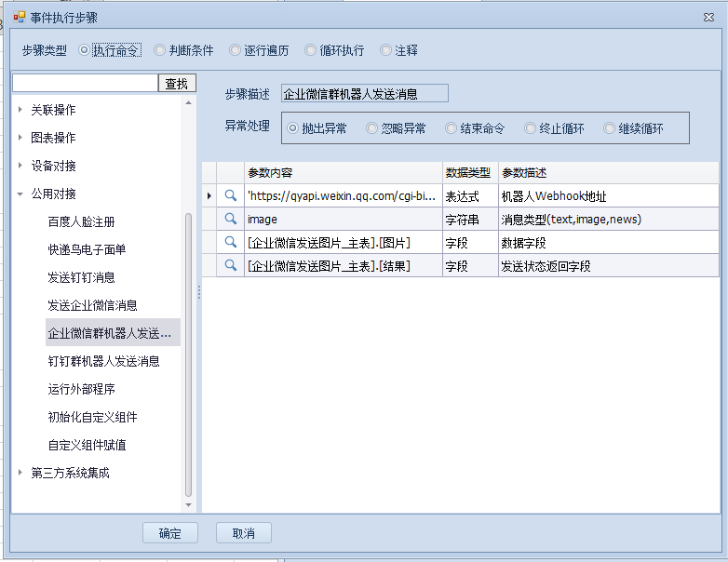Click the tree panel vertical scrollbar
The image size is (728, 562).
point(189,354)
